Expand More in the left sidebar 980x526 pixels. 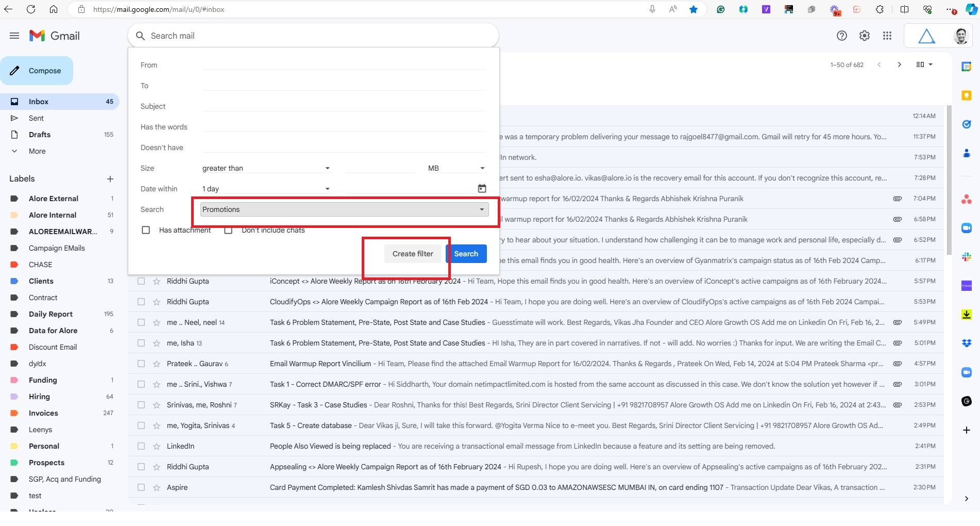click(37, 151)
